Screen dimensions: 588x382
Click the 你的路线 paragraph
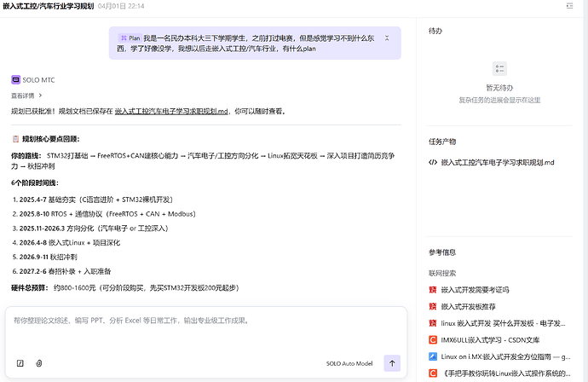point(203,160)
